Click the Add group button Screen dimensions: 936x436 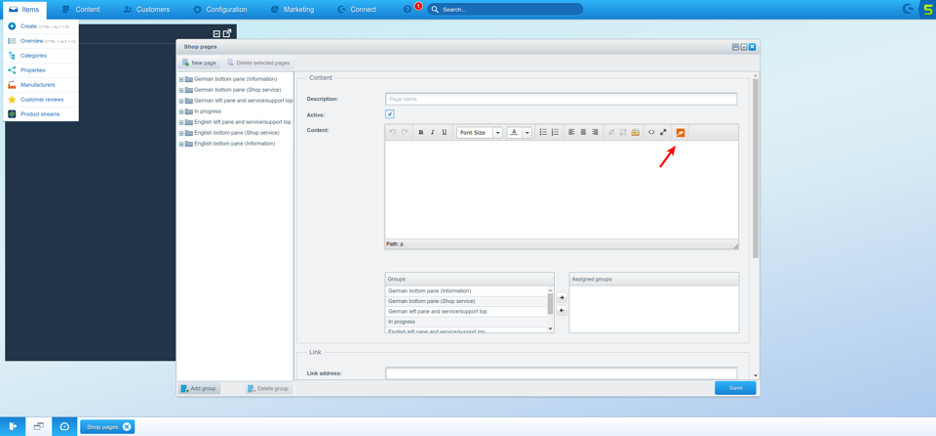(x=199, y=388)
